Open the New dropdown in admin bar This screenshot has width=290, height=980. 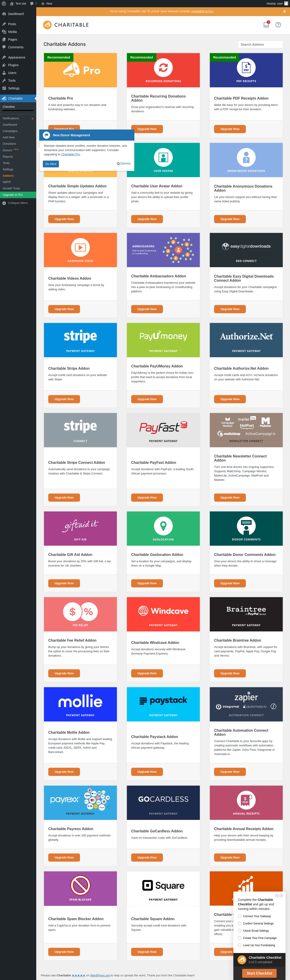[x=47, y=3]
